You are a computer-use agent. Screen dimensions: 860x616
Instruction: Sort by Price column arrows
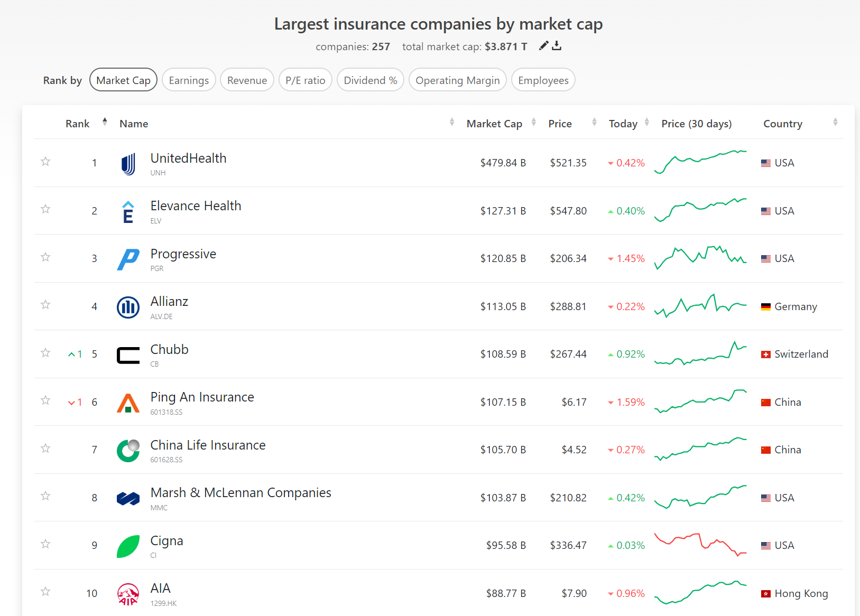click(594, 122)
